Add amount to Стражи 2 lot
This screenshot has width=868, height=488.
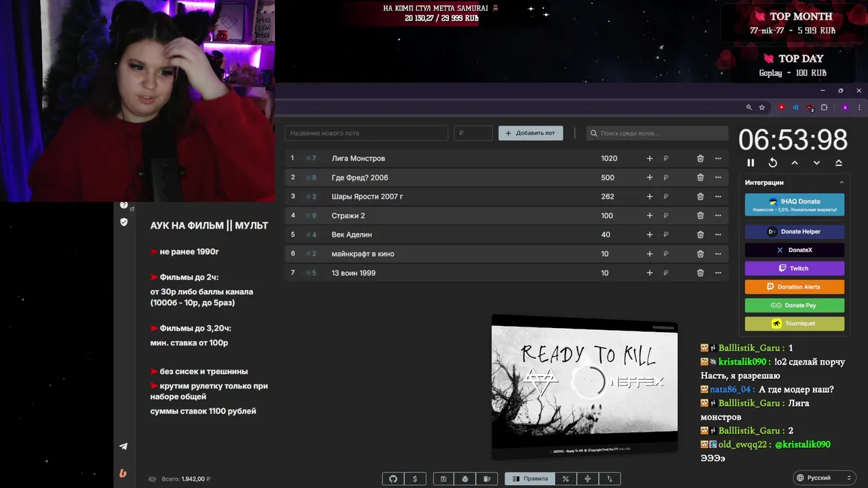click(x=650, y=216)
